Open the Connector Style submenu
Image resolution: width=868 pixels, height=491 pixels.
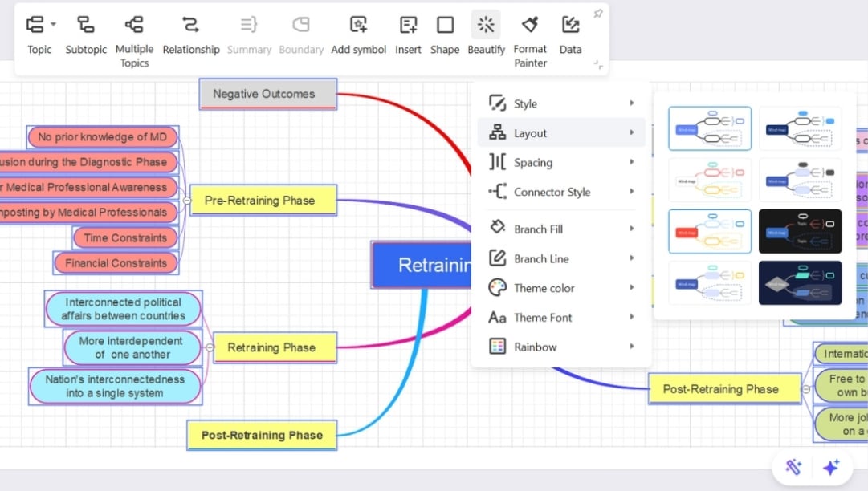[x=561, y=191]
